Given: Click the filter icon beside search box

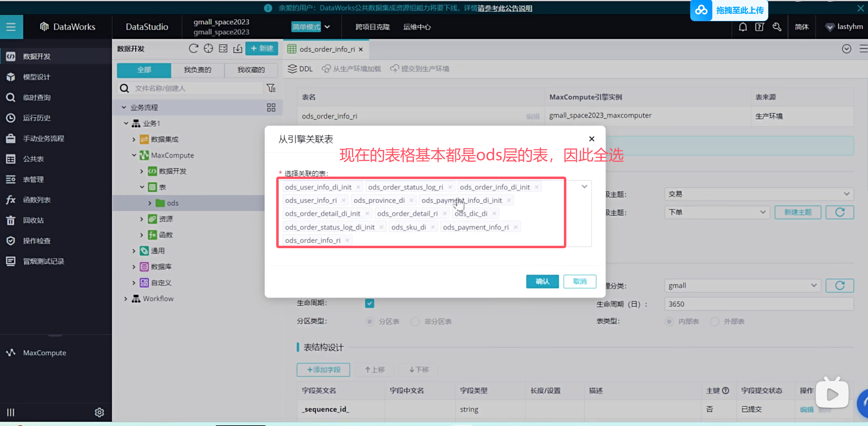Looking at the screenshot, I should (271, 88).
